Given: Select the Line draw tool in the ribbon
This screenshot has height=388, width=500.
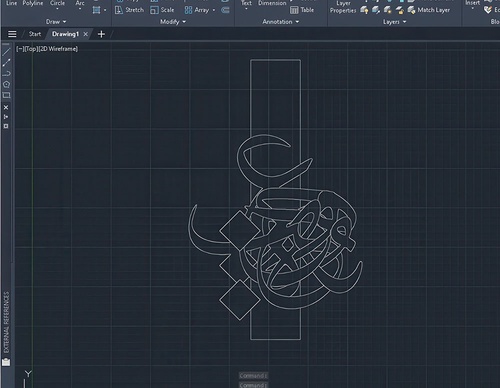Looking at the screenshot, I should tap(11, 3).
